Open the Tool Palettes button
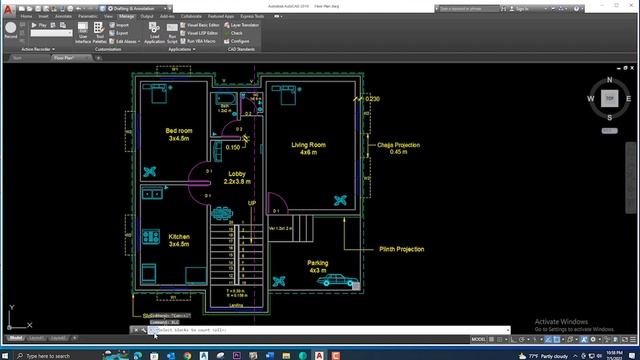The image size is (640, 360). 99,33
